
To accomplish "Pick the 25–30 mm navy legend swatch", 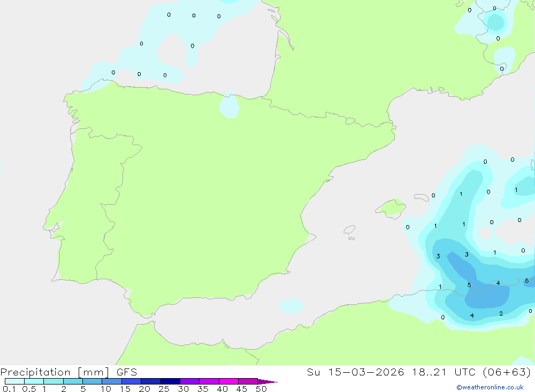I will pyautogui.click(x=170, y=381).
